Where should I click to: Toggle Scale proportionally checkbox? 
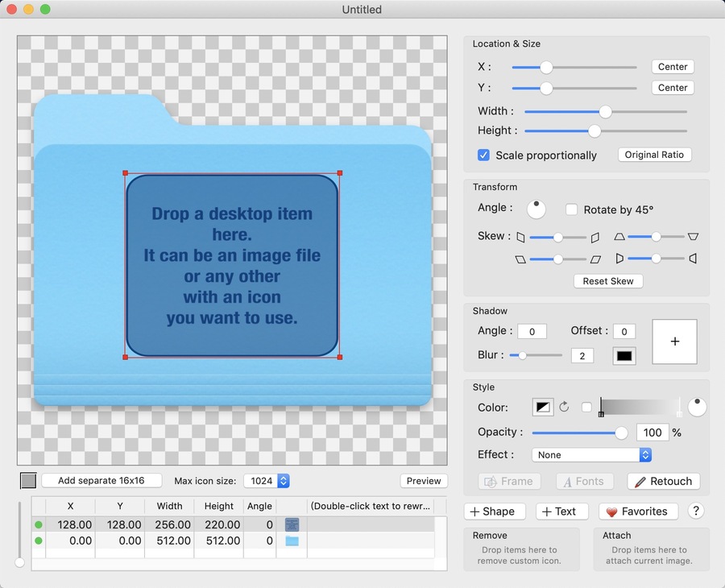click(x=483, y=155)
